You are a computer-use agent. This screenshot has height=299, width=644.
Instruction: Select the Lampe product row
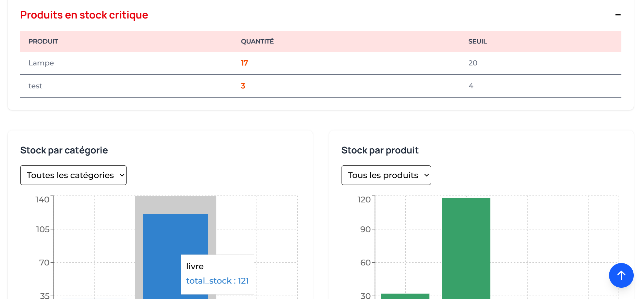click(321, 63)
